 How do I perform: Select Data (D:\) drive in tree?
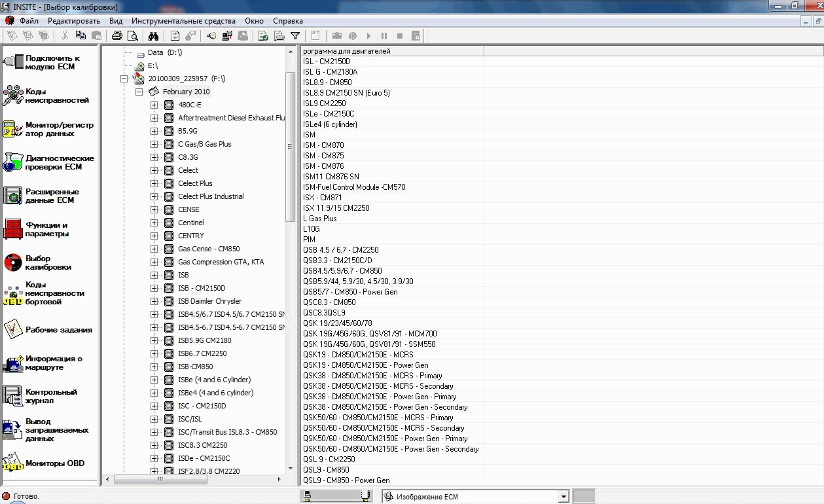click(165, 52)
